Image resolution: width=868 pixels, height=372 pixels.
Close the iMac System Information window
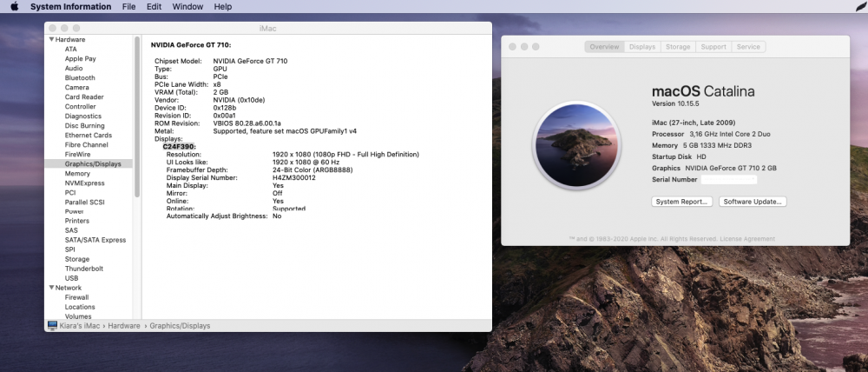click(x=52, y=29)
